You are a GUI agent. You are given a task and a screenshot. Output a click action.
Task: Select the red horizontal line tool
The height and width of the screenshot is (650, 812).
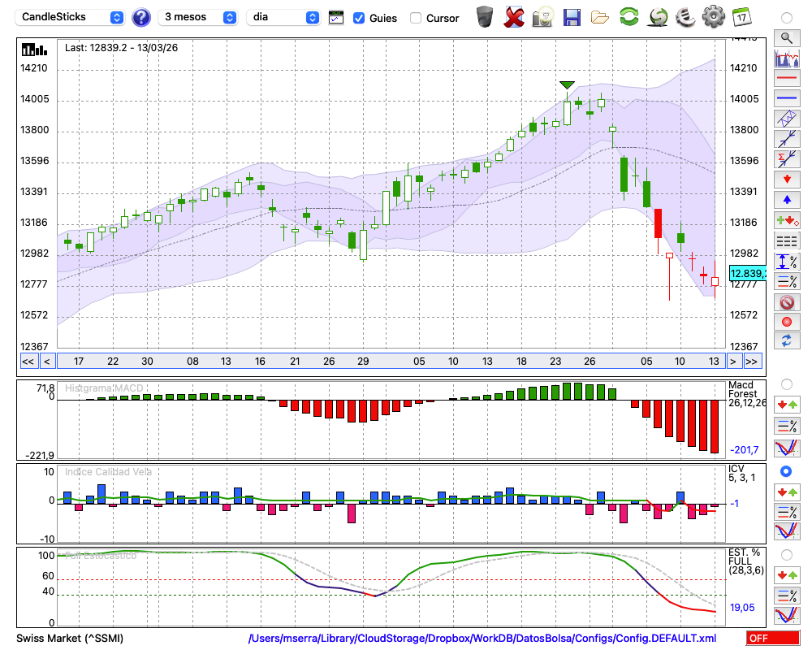(x=786, y=79)
